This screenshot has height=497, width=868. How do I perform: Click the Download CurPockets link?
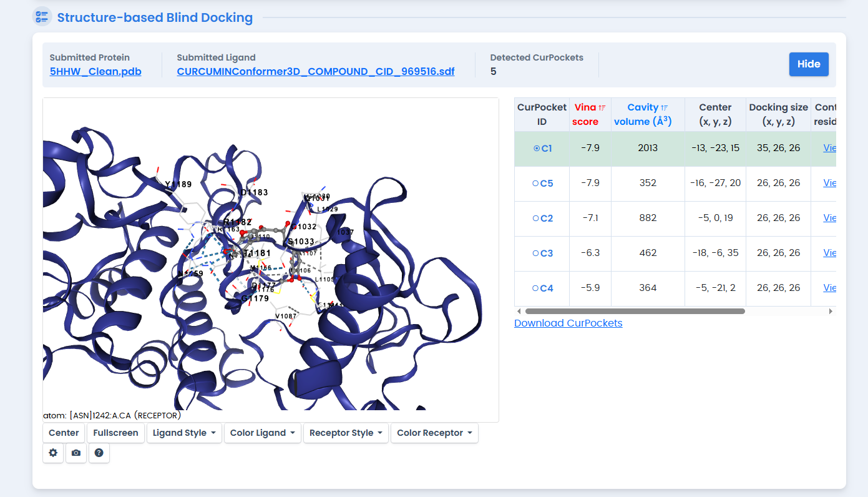[568, 323]
